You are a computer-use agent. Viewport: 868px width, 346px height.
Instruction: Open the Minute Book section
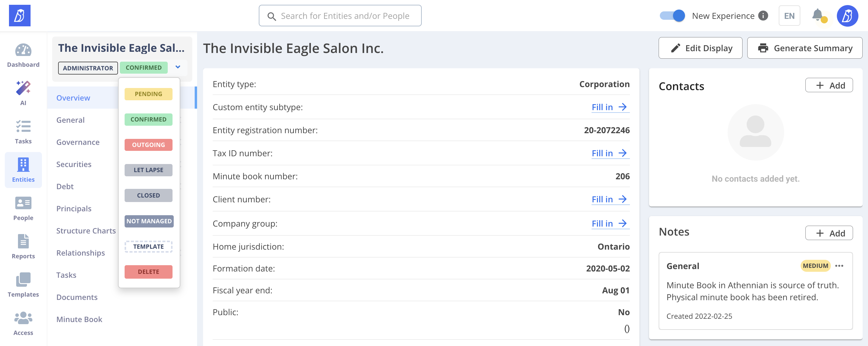click(79, 319)
